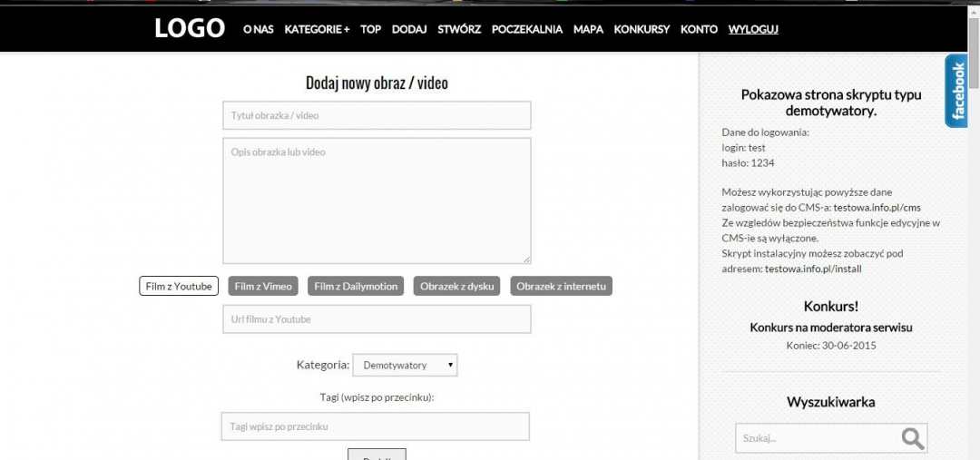Open the facebook side tab
Image resolution: width=980 pixels, height=460 pixels.
click(x=956, y=92)
